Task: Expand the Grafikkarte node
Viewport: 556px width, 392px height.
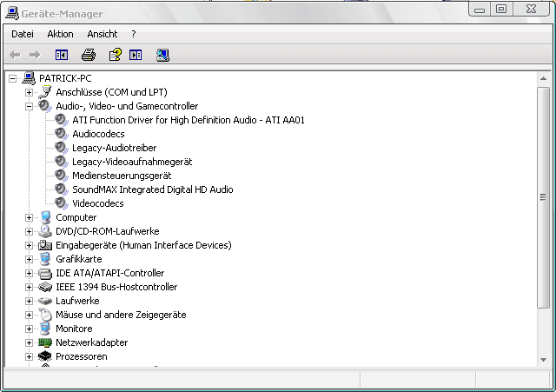Action: [29, 259]
